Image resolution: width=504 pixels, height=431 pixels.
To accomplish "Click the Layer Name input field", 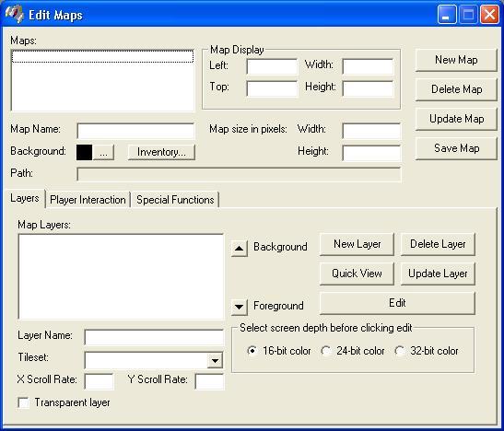I will pyautogui.click(x=154, y=337).
